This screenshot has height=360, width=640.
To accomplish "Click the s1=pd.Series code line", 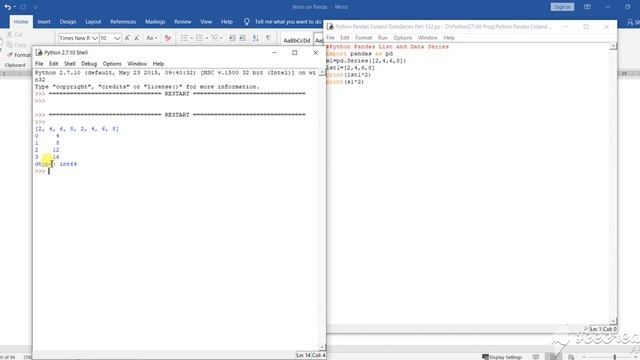I will click(x=366, y=61).
